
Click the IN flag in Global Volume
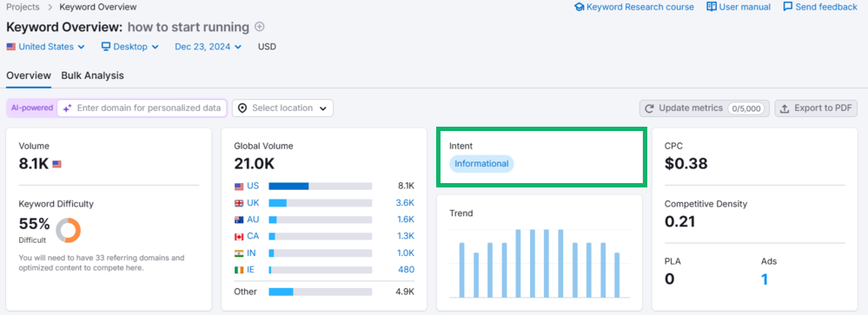click(239, 253)
